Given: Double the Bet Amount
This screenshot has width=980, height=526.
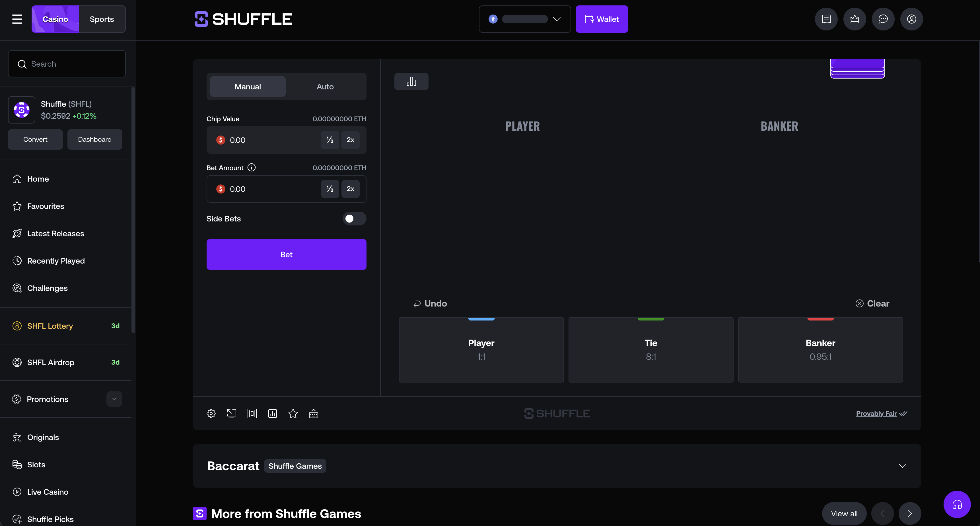Looking at the screenshot, I should pyautogui.click(x=350, y=189).
